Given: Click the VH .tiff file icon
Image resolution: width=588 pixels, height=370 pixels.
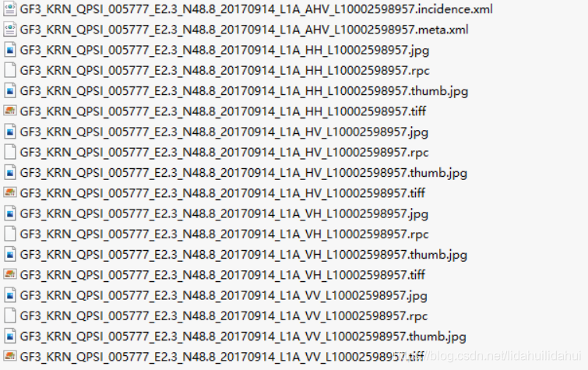Looking at the screenshot, I should coord(10,274).
